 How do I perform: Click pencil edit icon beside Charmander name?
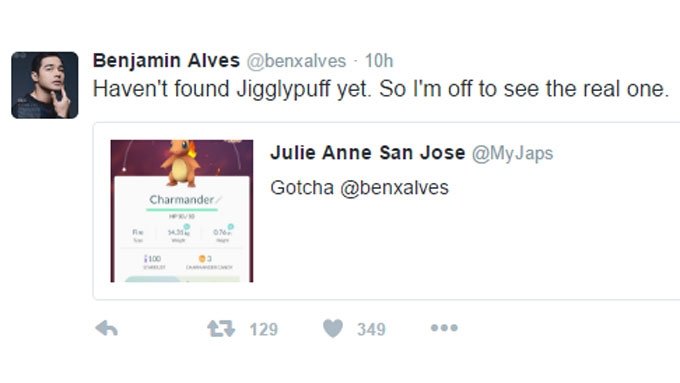click(218, 200)
